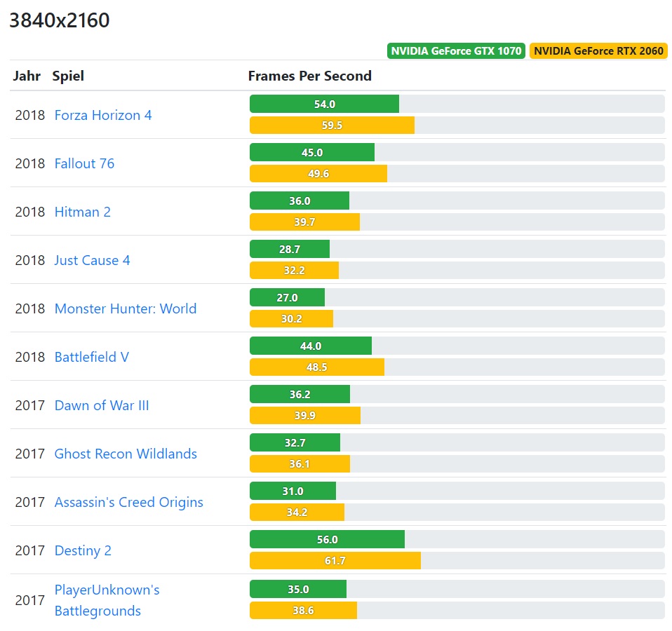Click the yellow 61.7 bar for Destiny 2
Screen dimensions: 672x631
pos(335,561)
